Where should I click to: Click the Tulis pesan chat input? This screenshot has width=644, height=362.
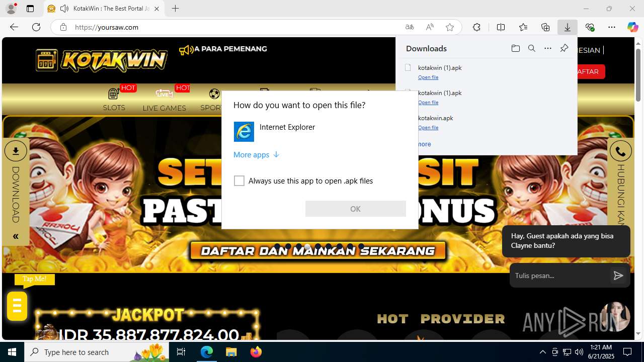[x=559, y=276]
